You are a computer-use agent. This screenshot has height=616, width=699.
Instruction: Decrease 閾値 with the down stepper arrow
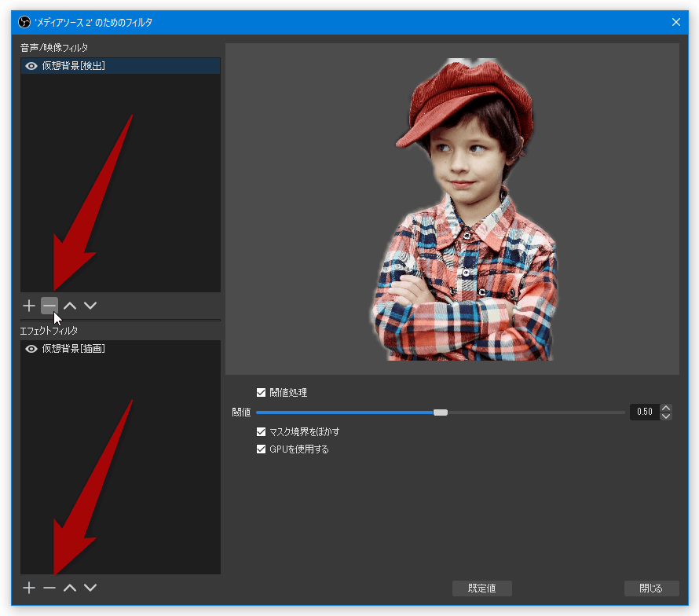(x=666, y=416)
